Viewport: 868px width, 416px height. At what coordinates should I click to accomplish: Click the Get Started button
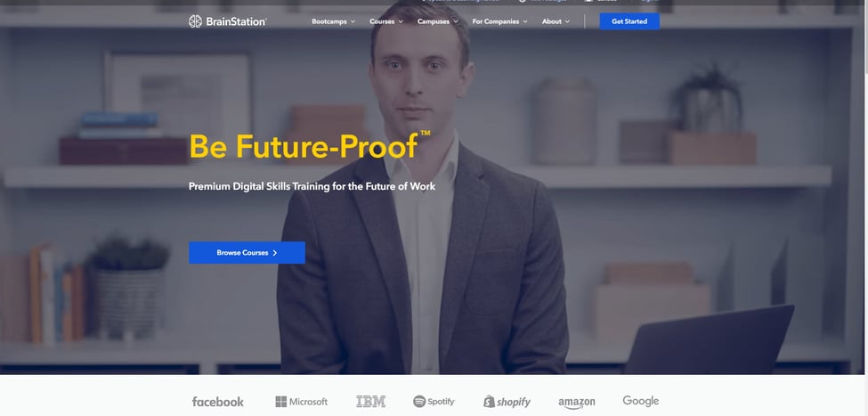coord(629,21)
